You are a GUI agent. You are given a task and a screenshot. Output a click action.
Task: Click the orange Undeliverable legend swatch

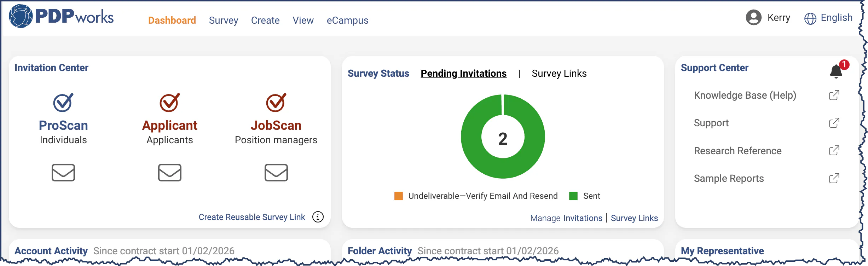point(399,196)
